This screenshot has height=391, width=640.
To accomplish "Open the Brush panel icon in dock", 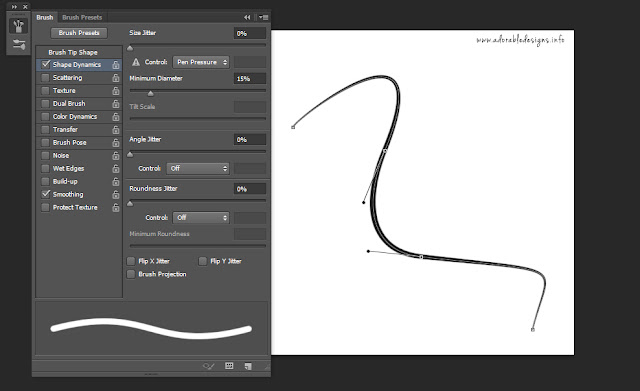I will pyautogui.click(x=18, y=26).
